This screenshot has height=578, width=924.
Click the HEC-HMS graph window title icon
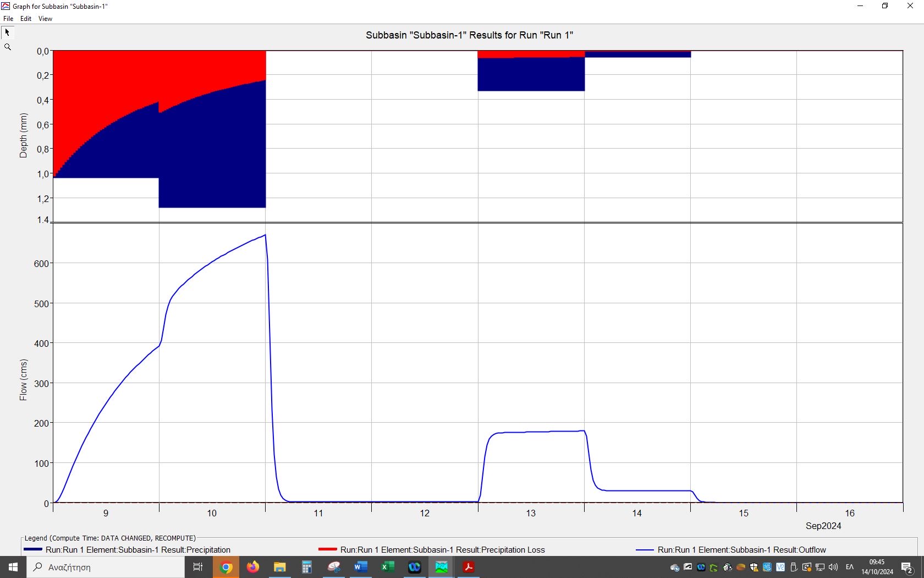pos(5,6)
